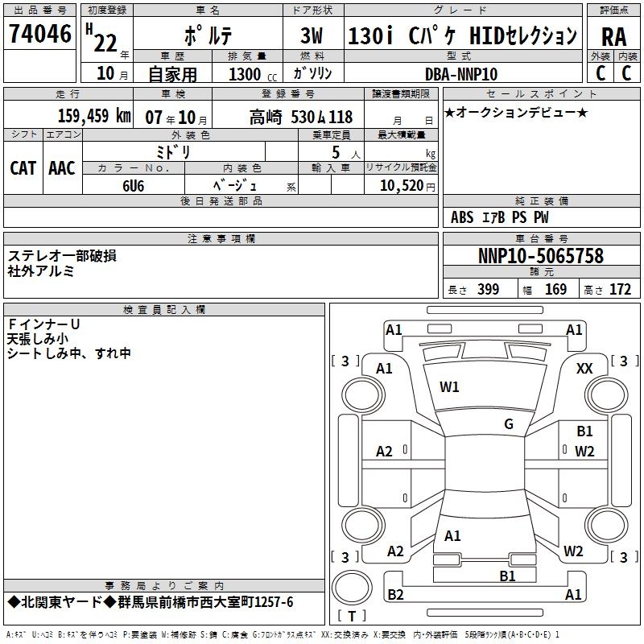Click note ステレオ一部破損
This screenshot has height=644, width=644.
pyautogui.click(x=62, y=256)
